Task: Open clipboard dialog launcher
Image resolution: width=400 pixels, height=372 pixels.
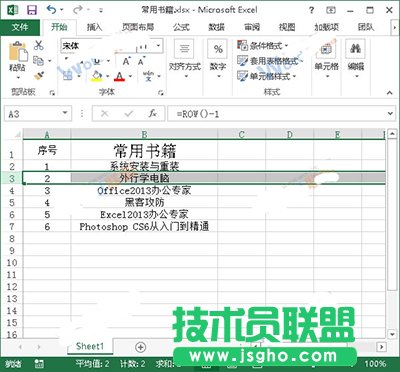Action: tap(52, 93)
